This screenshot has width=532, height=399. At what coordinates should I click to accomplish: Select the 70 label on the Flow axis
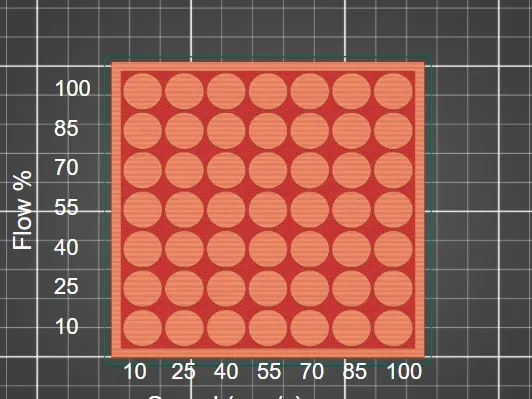pyautogui.click(x=66, y=168)
